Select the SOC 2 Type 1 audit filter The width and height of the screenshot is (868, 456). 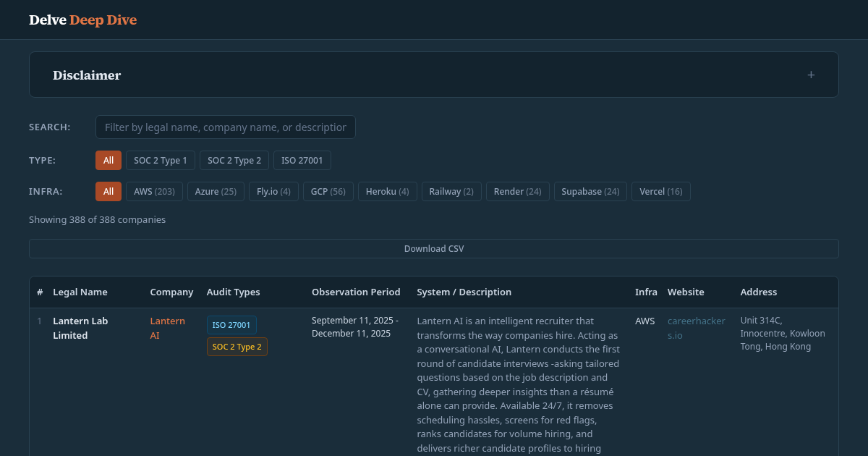pos(160,160)
